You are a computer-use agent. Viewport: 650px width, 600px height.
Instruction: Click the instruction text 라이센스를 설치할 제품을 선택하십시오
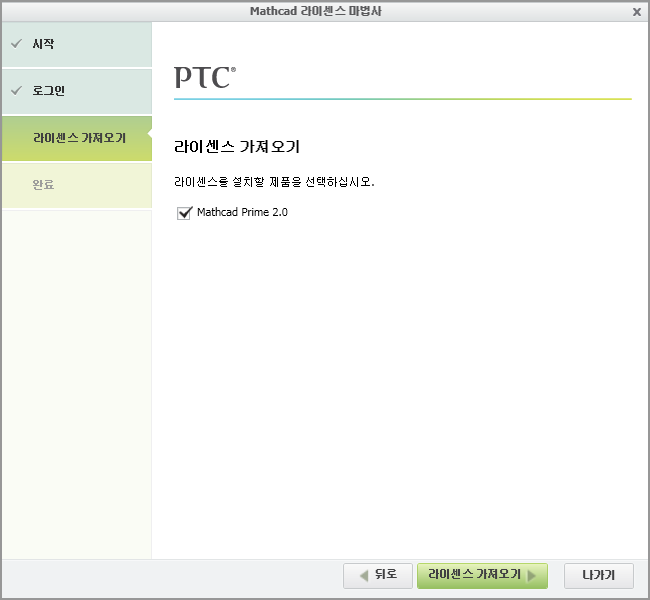[274, 182]
